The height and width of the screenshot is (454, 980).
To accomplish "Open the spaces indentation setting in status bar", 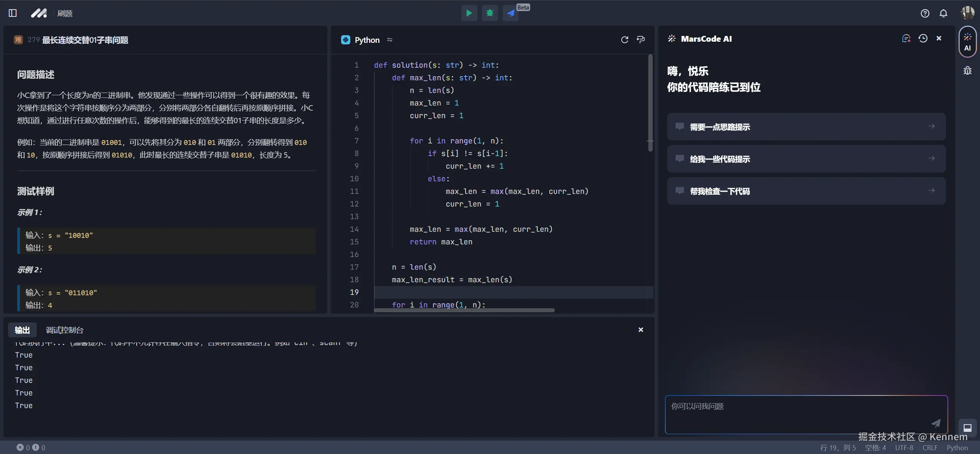I will click(875, 447).
